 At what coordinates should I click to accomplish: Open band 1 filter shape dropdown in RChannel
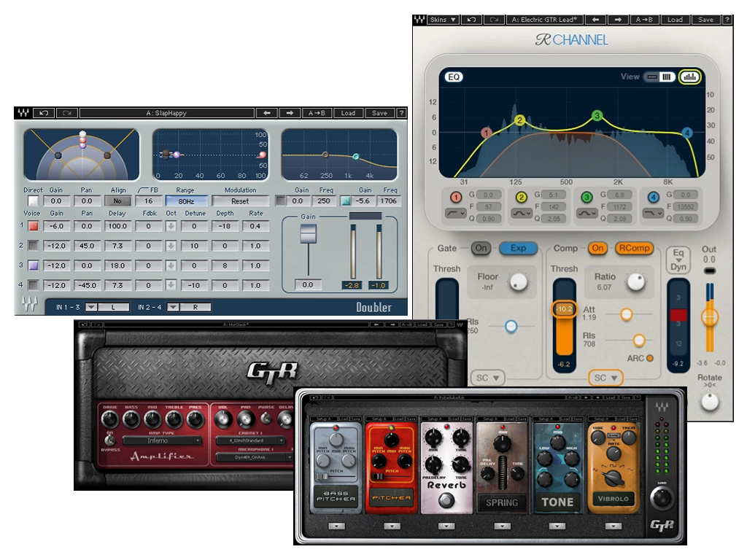click(x=455, y=214)
